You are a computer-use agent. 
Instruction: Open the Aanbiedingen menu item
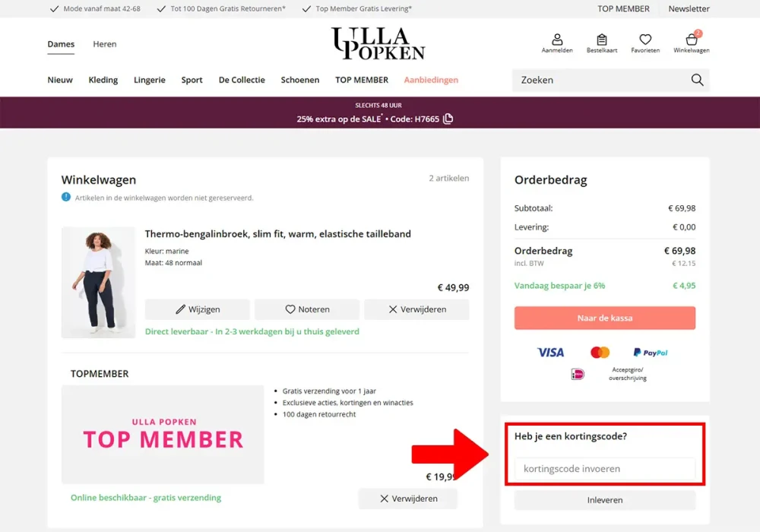pyautogui.click(x=431, y=80)
